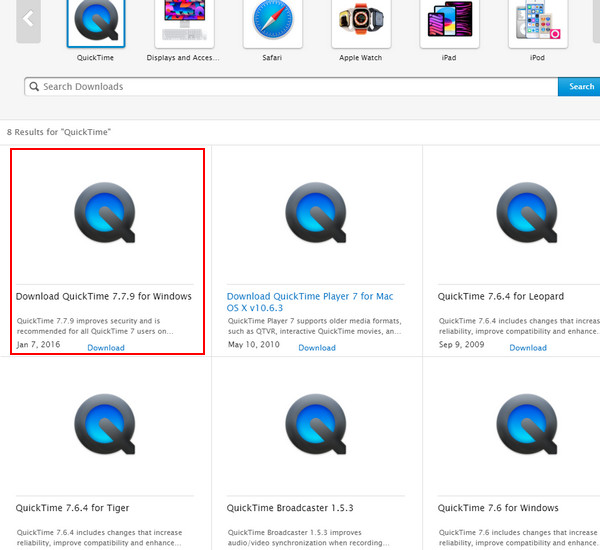The height and width of the screenshot is (550, 600).
Task: Click the 8 Results for "QuickTime" text
Action: click(59, 132)
